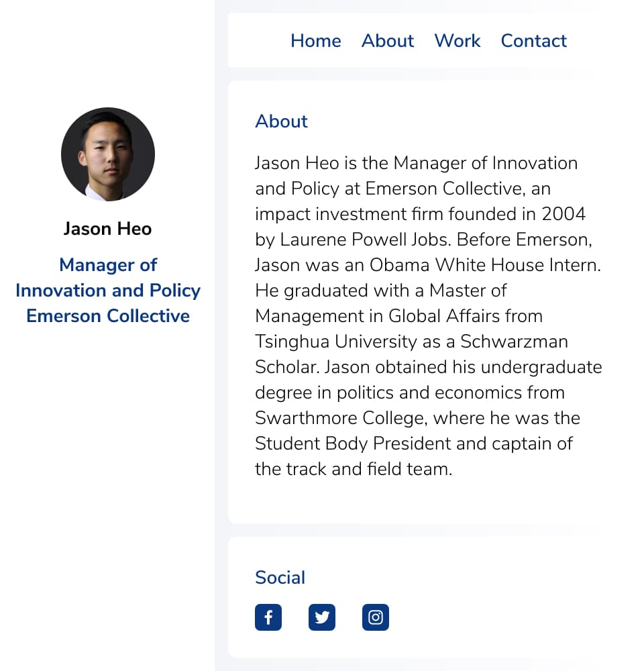Click the Social section heading

(x=280, y=578)
